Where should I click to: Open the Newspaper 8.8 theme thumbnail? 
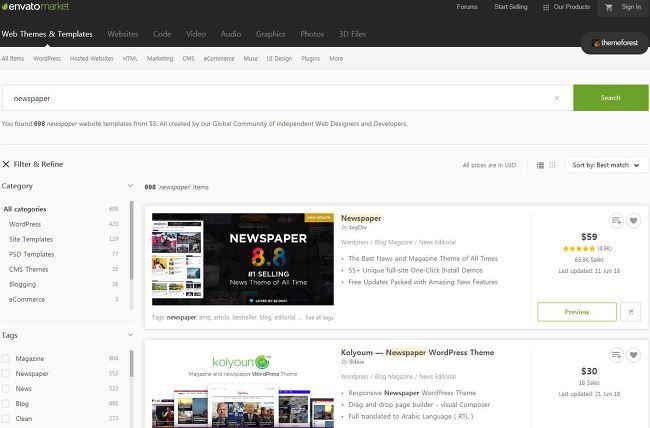243,259
